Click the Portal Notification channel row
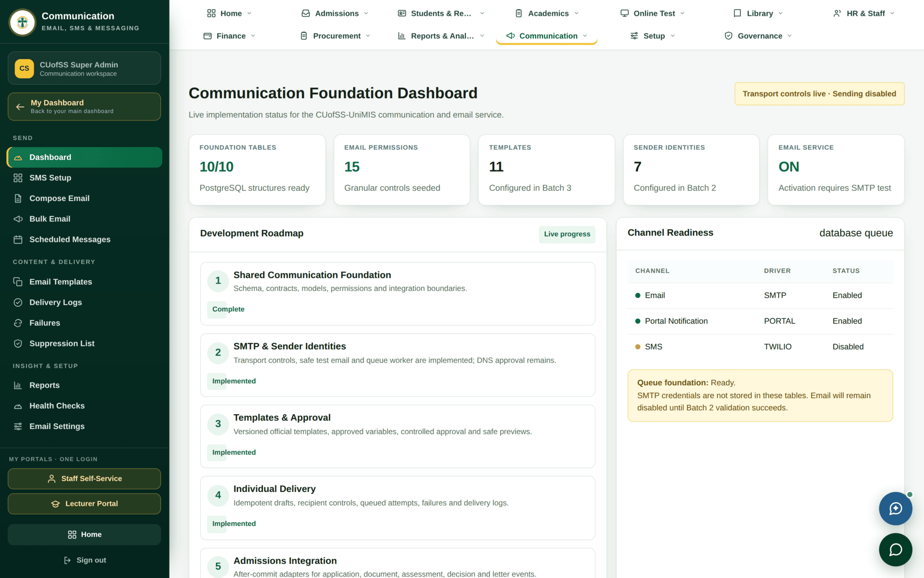The width and height of the screenshot is (924, 578). 760,321
